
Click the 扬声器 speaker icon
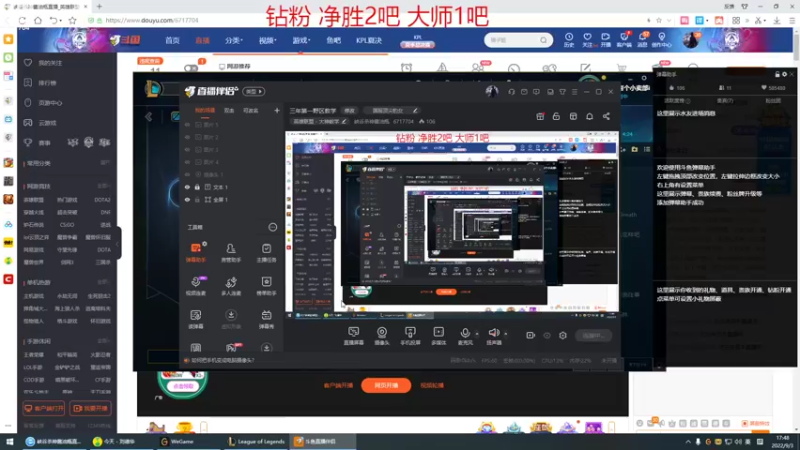(x=493, y=333)
